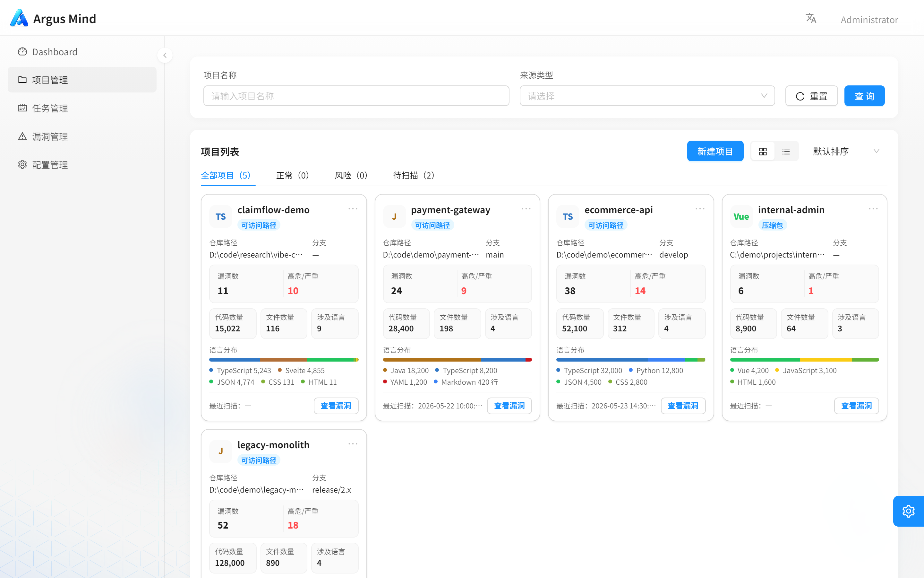The image size is (924, 578).
Task: Open the more options menu on ecommerce-api
Action: click(x=699, y=209)
